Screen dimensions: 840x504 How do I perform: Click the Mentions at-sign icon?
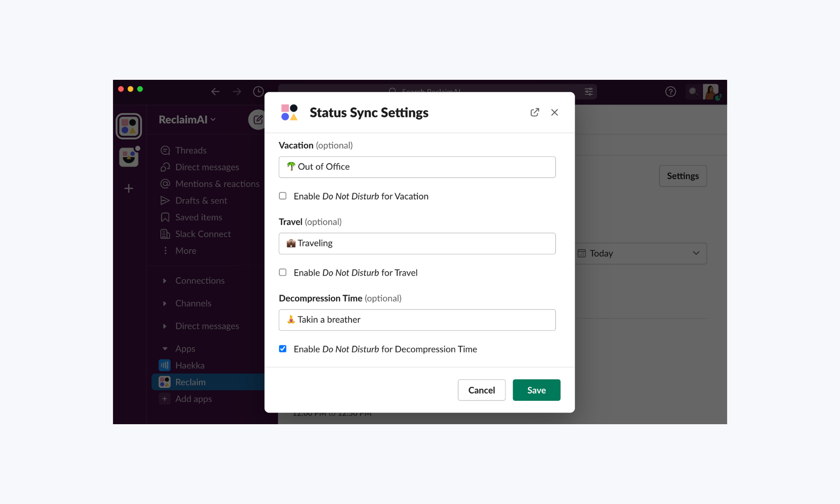click(x=165, y=184)
